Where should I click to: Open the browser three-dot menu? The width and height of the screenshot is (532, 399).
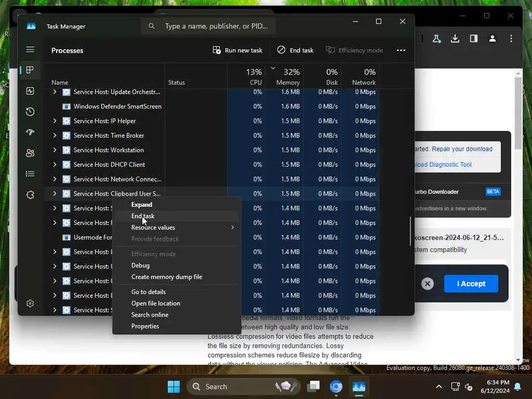(511, 38)
